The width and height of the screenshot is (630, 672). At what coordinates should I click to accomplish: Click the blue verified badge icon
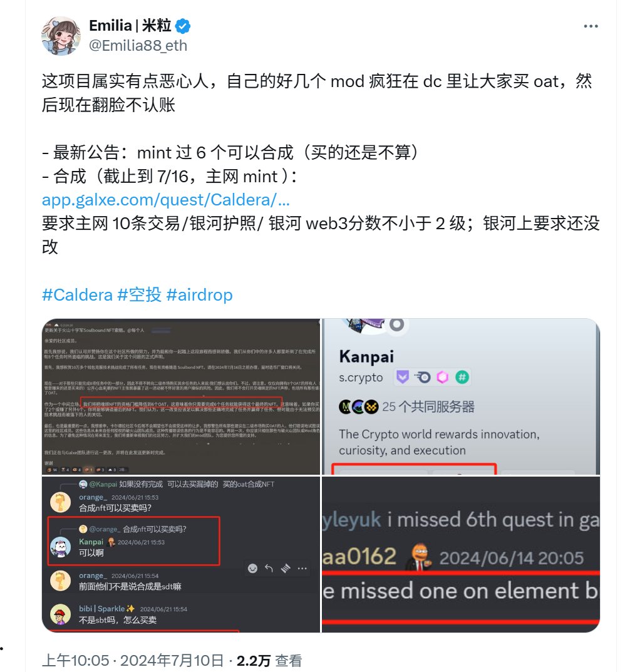click(183, 26)
